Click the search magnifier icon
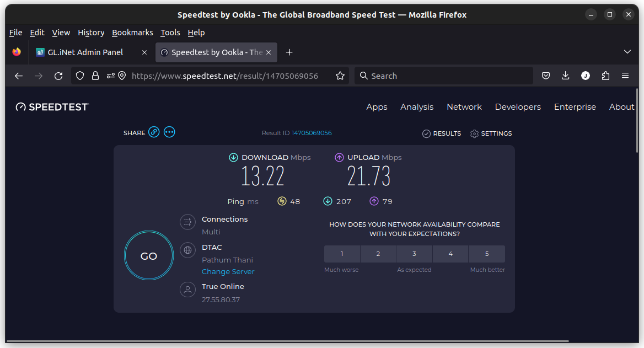The height and width of the screenshot is (348, 644). pos(363,76)
